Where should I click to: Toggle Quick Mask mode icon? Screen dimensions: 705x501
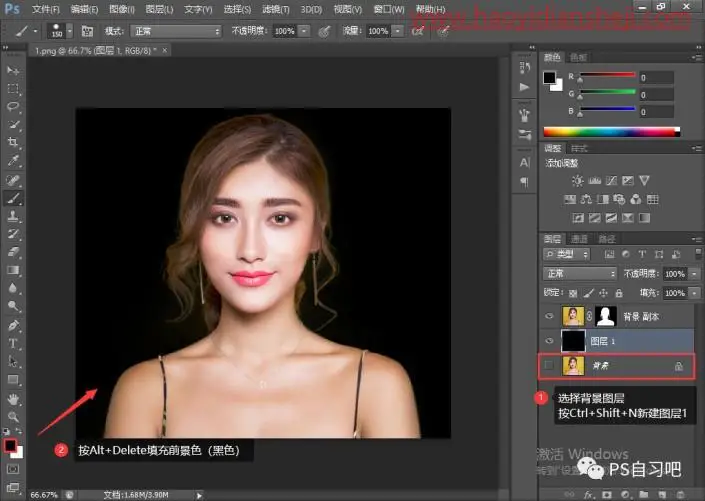coord(13,469)
